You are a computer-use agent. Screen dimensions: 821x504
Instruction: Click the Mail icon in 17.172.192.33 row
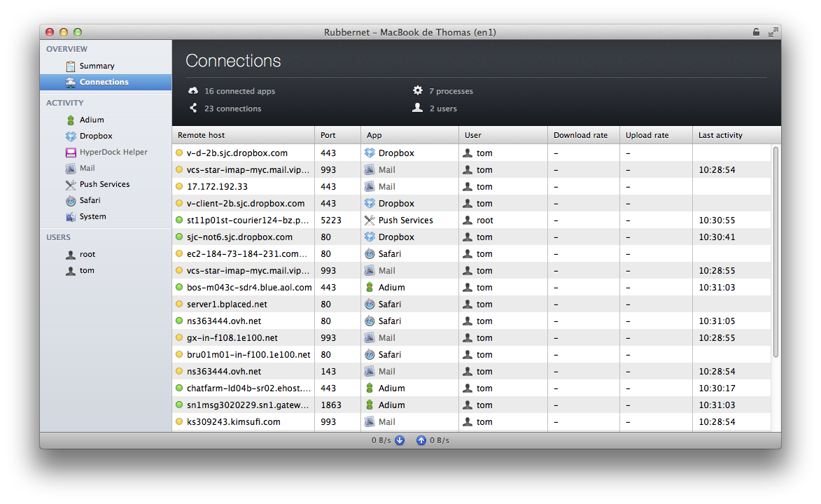click(x=370, y=186)
